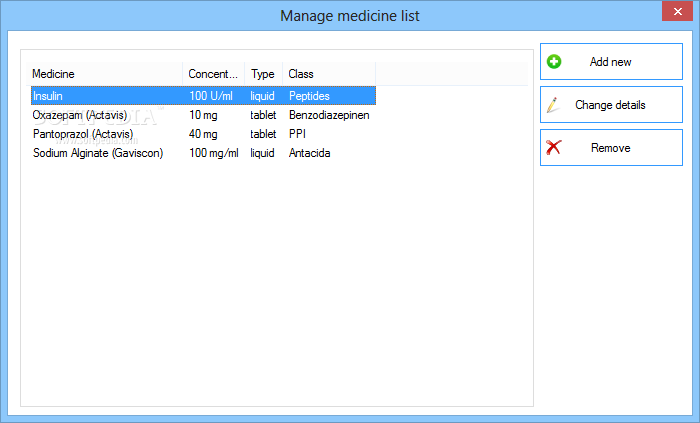The height and width of the screenshot is (423, 700).
Task: Click the tablet type cell for Oxazepam
Action: (x=263, y=115)
